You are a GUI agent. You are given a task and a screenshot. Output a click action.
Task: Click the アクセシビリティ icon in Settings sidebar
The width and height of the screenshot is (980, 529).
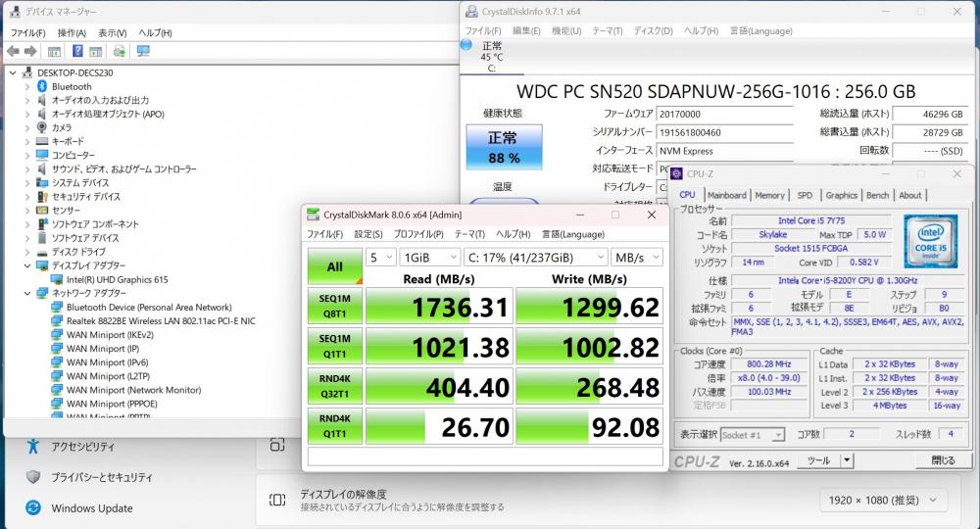[33, 446]
